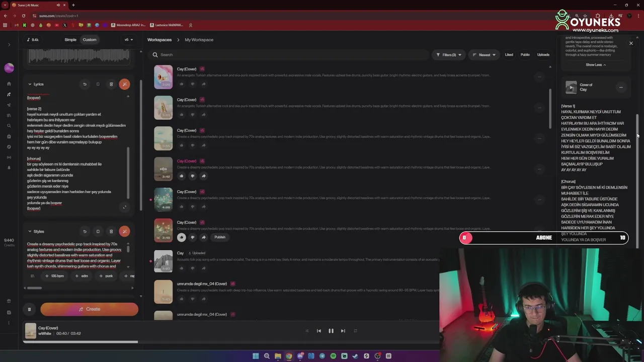The image size is (644, 362).
Task: Open File Explorer from the taskbar
Action: point(278,356)
